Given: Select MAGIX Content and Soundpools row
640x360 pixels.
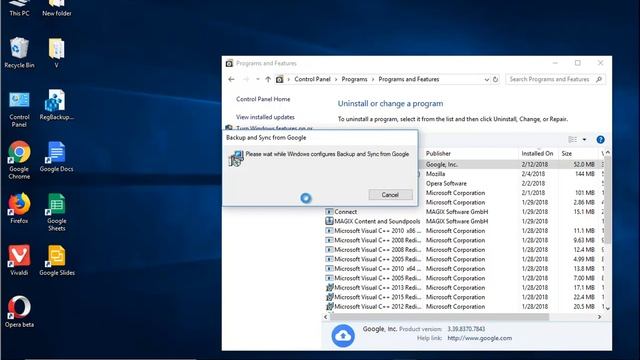Looking at the screenshot, I should (464, 221).
